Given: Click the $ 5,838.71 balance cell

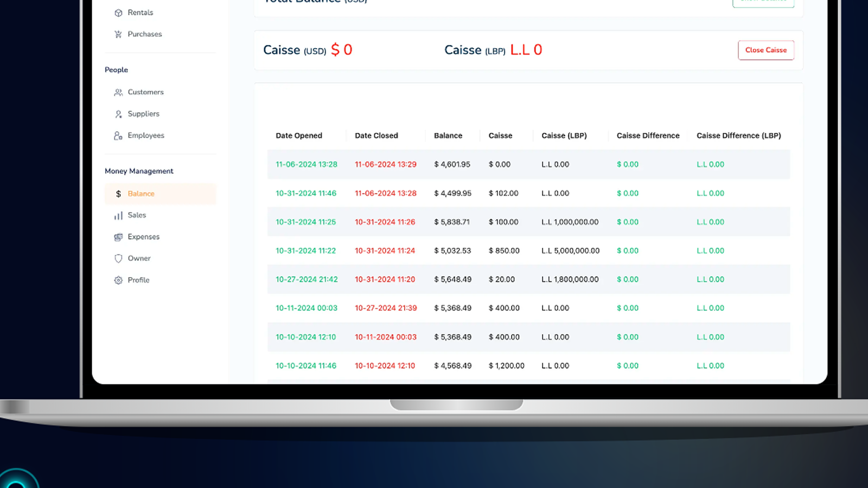Looking at the screenshot, I should pos(452,222).
